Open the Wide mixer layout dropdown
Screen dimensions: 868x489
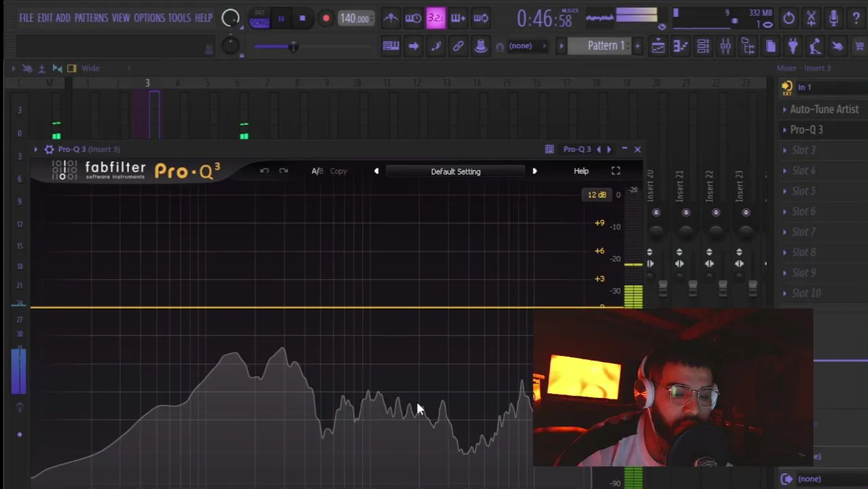(x=91, y=68)
